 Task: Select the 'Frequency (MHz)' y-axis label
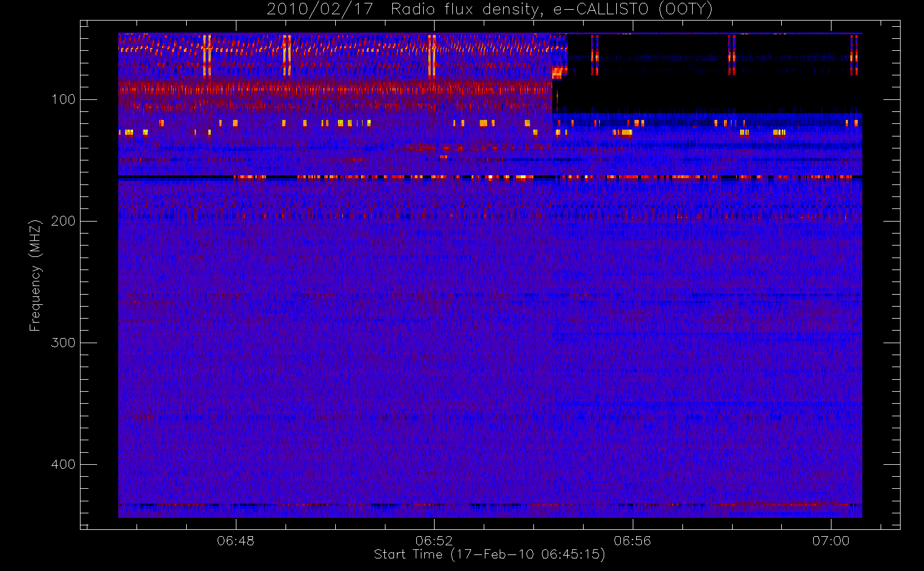(x=35, y=275)
